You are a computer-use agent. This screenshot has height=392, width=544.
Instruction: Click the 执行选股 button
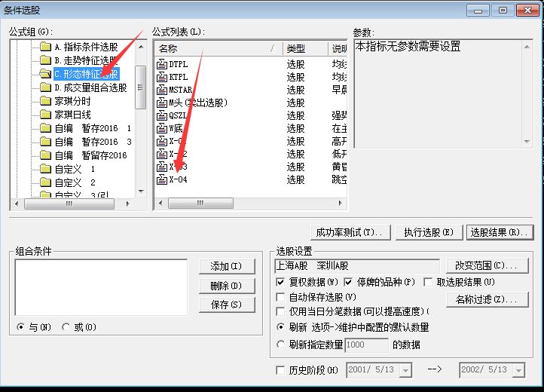click(x=428, y=232)
